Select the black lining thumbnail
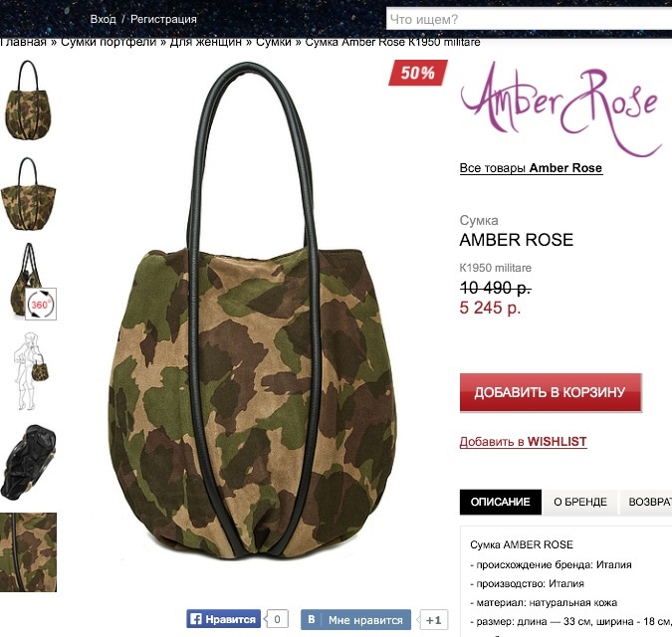This screenshot has height=637, width=672. coord(28,462)
